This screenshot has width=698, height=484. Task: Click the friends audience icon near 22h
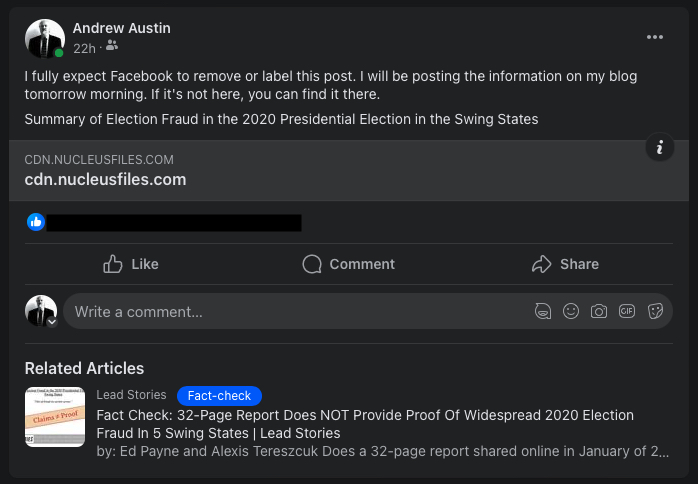111,46
